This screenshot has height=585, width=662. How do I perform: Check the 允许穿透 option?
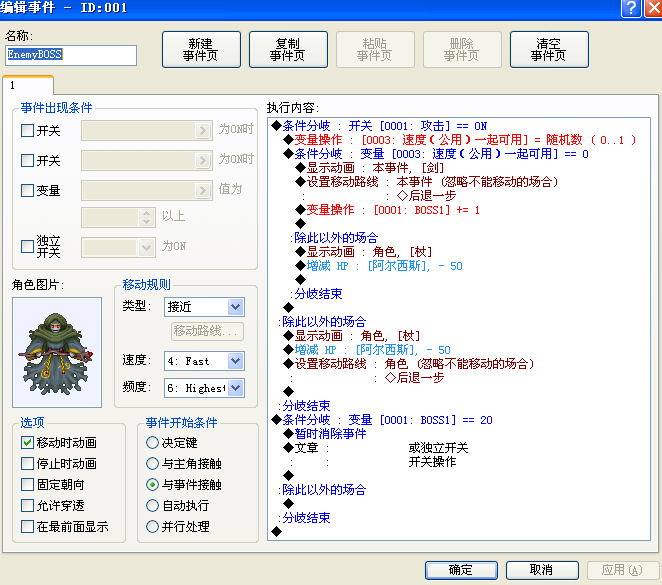click(x=27, y=505)
